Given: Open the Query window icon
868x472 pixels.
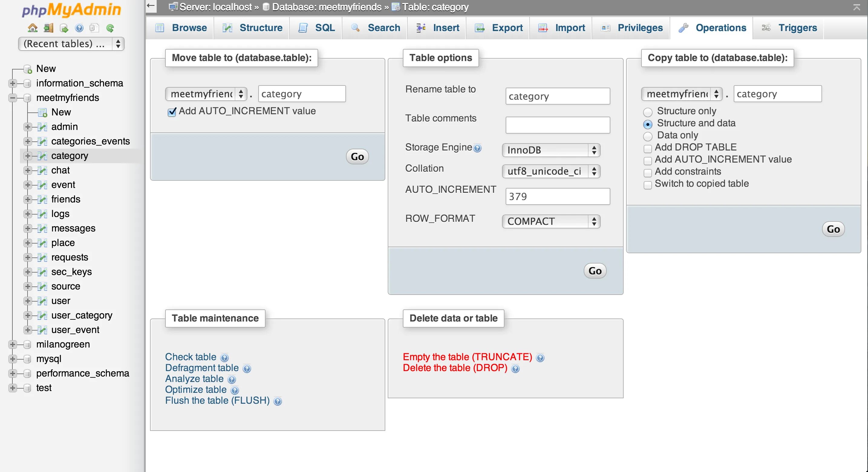Looking at the screenshot, I should [x=64, y=28].
